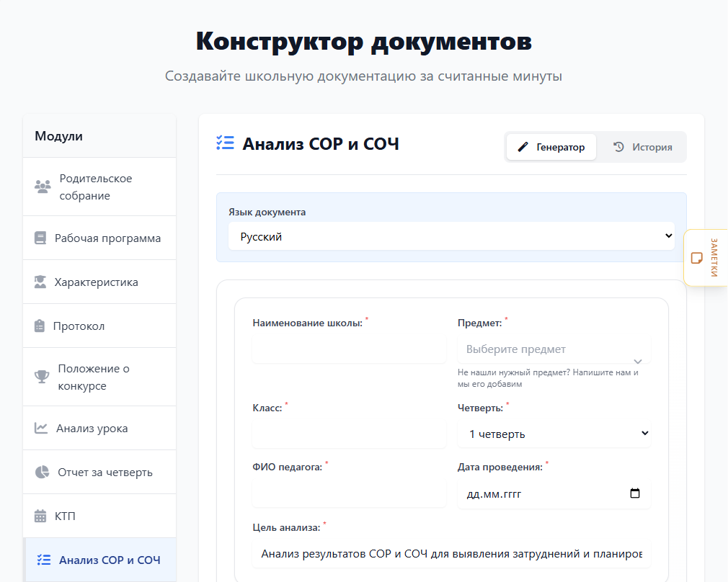Click the КТП calendar icon

40,516
